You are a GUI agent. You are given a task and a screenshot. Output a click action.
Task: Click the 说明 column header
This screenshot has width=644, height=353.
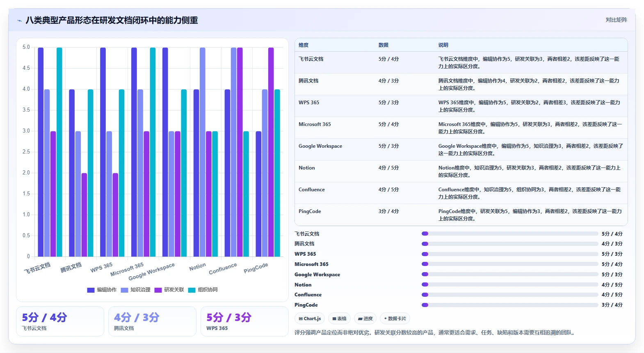(443, 45)
